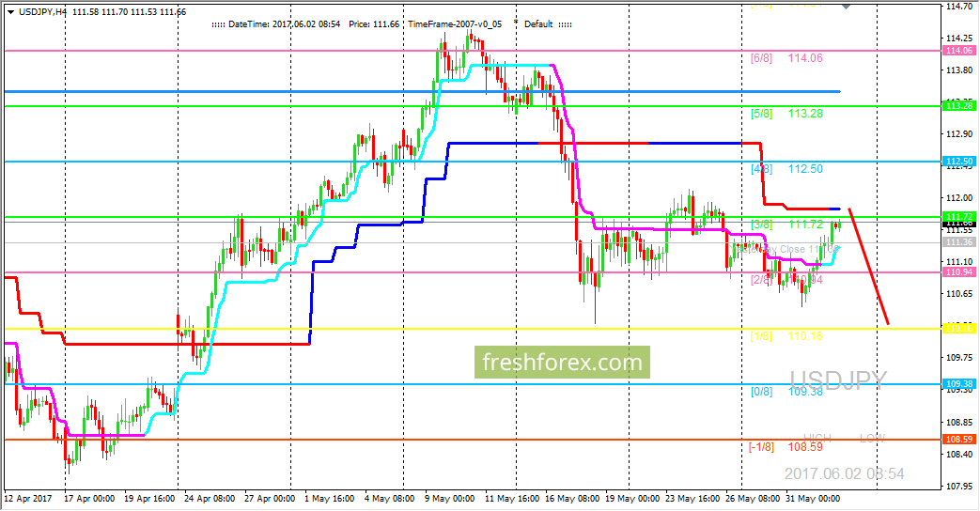Click the yellow 110.16 price tag on axis
Screen dimensions: 980x511
959,329
